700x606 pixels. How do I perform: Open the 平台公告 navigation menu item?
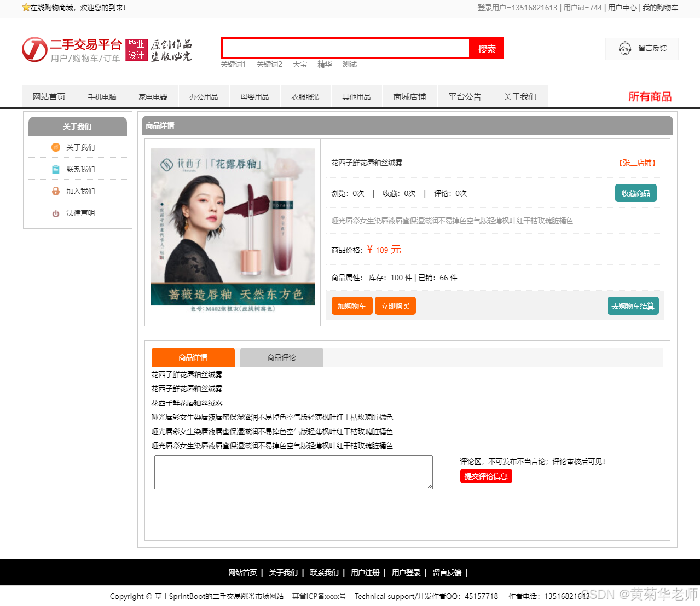[465, 96]
